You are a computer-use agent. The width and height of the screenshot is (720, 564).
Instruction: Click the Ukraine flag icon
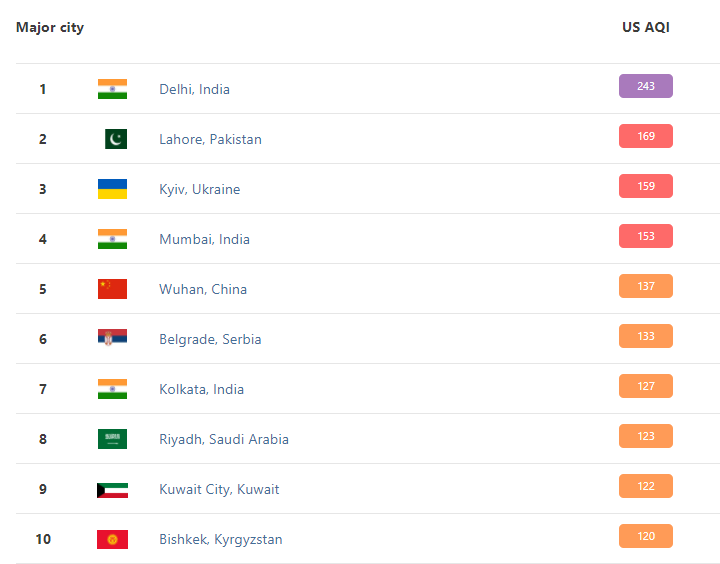[112, 189]
